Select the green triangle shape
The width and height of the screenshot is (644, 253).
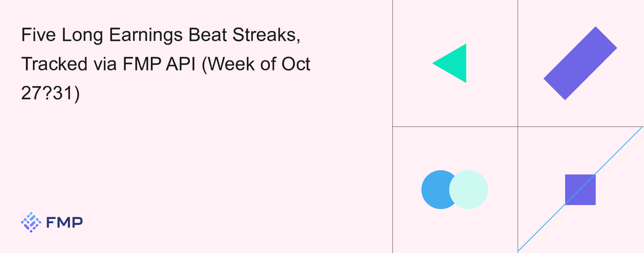pyautogui.click(x=454, y=63)
